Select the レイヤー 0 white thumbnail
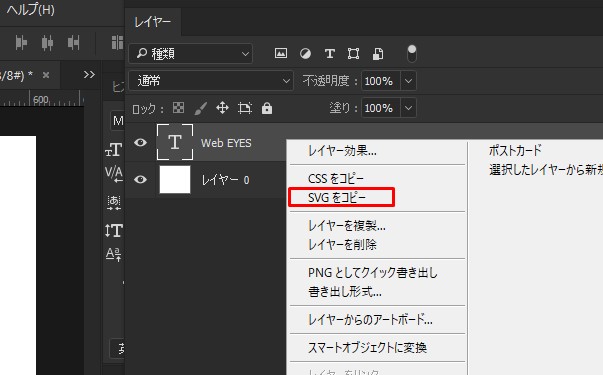This screenshot has height=375, width=603. 175,180
